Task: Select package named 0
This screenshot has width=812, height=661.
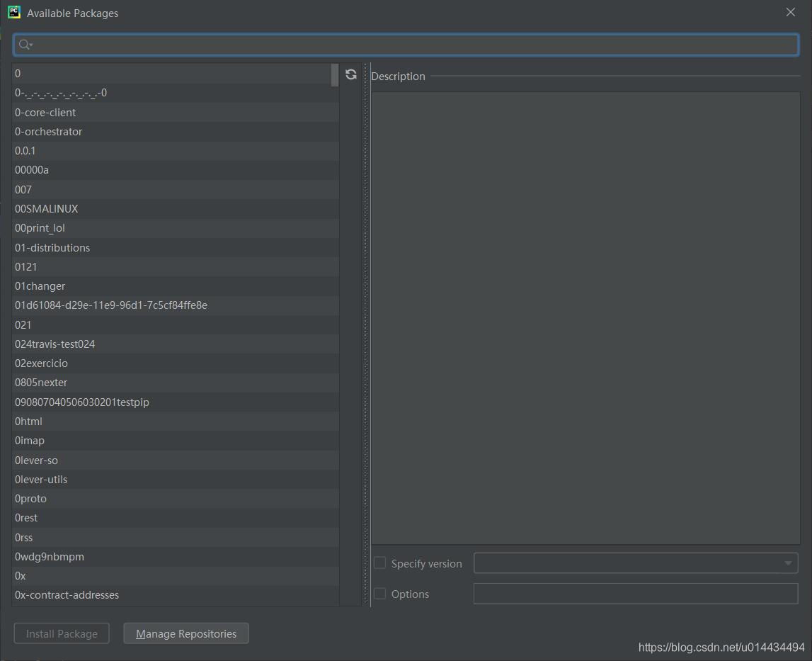Action: 176,74
